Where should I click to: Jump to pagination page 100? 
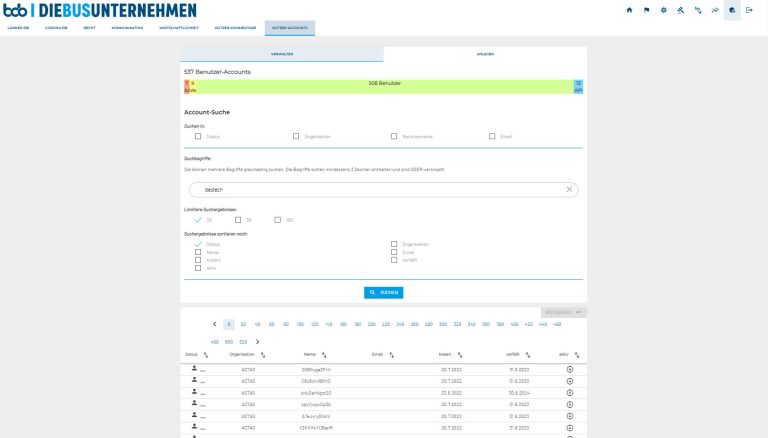click(x=300, y=324)
